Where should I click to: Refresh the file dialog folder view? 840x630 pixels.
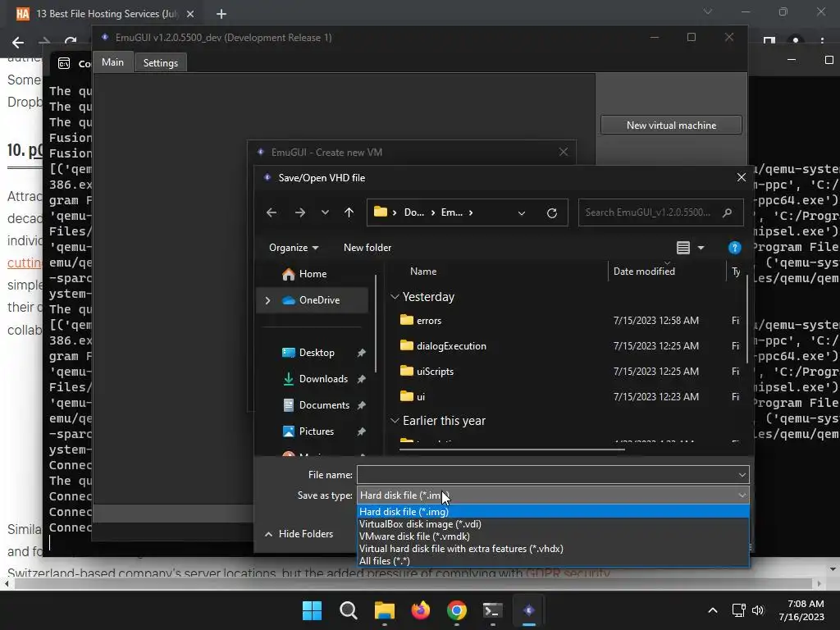click(552, 212)
